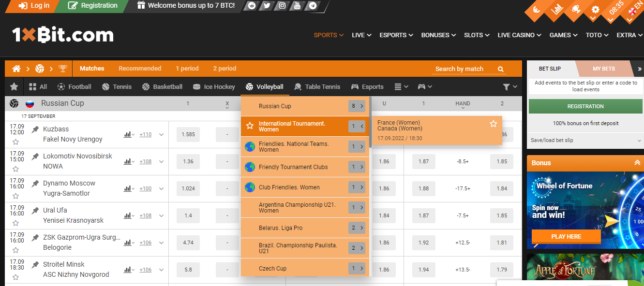Click the REGISTRATION button in bet slip
Viewport: 644px width, 286px height.
click(585, 106)
